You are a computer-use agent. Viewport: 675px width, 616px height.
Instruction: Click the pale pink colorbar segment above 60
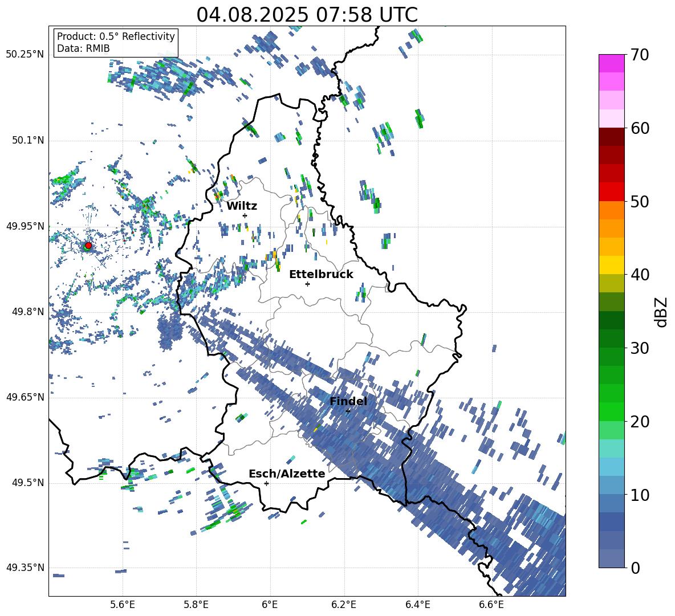click(x=611, y=119)
